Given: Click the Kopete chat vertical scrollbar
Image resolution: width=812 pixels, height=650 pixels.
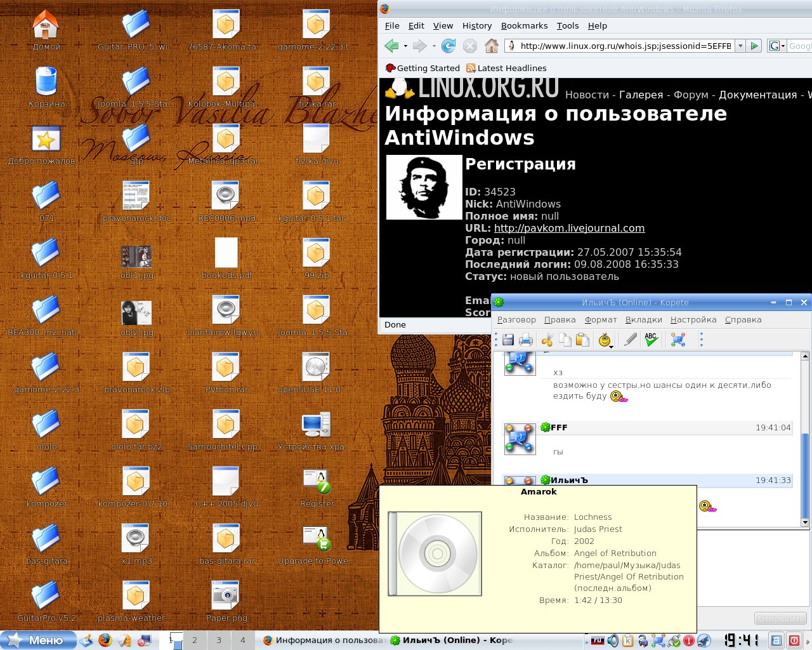Looking at the screenshot, I should coord(805,439).
